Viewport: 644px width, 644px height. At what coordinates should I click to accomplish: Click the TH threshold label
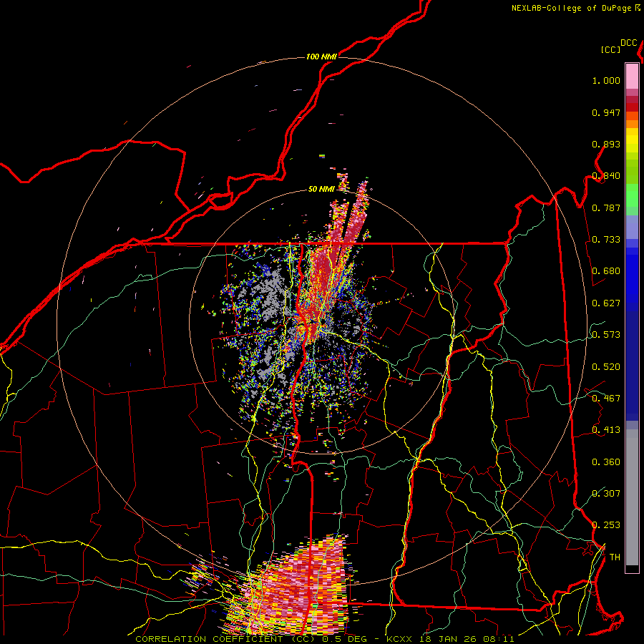[x=615, y=557]
